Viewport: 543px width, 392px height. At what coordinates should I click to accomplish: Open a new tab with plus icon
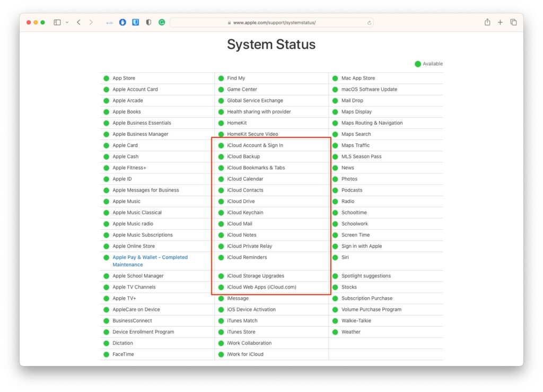pos(500,22)
